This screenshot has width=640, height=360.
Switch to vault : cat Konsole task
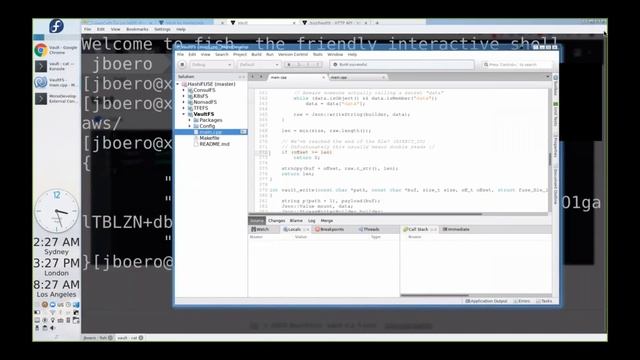(x=56, y=66)
